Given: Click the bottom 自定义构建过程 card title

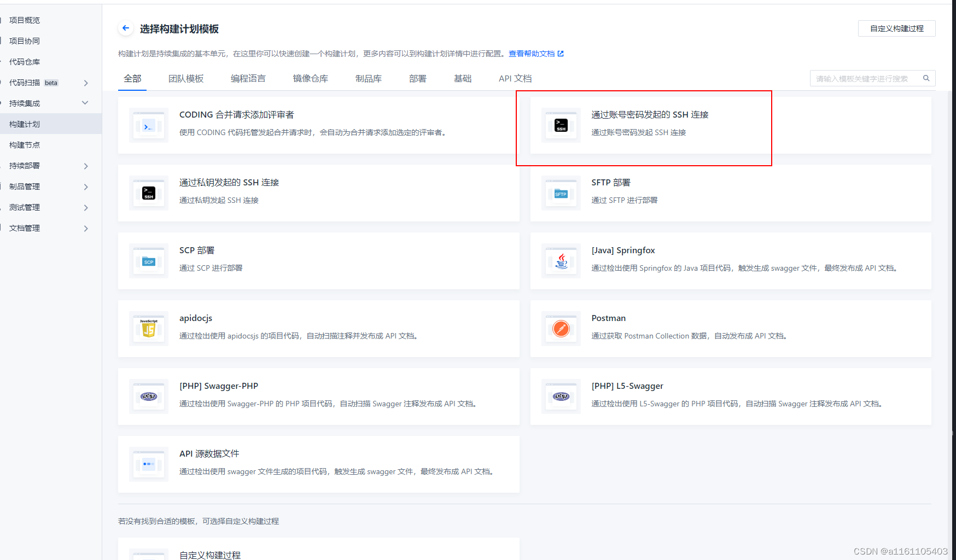Looking at the screenshot, I should point(210,555).
